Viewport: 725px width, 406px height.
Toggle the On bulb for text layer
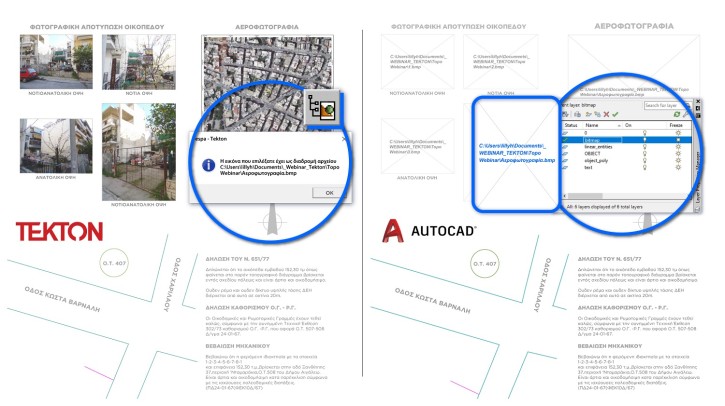coord(645,167)
